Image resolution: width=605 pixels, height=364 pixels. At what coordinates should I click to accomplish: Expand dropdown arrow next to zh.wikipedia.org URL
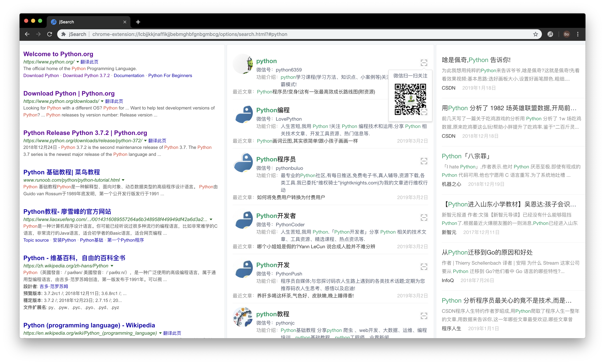pyautogui.click(x=112, y=266)
